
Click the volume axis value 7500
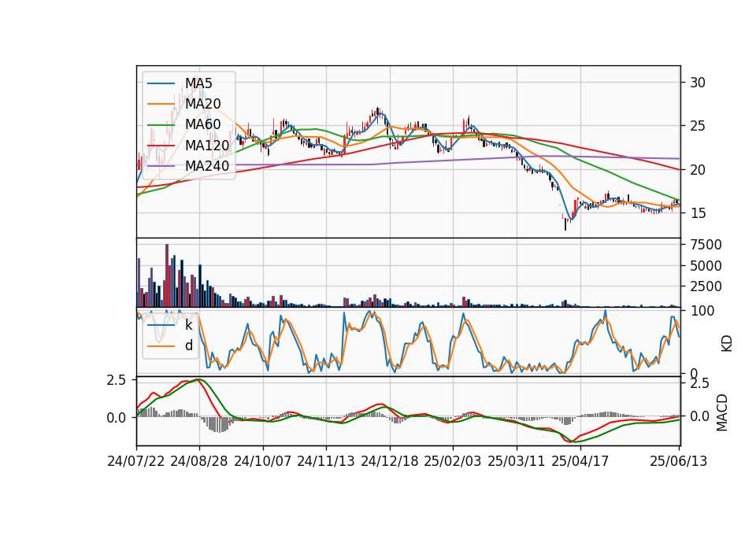pos(706,245)
